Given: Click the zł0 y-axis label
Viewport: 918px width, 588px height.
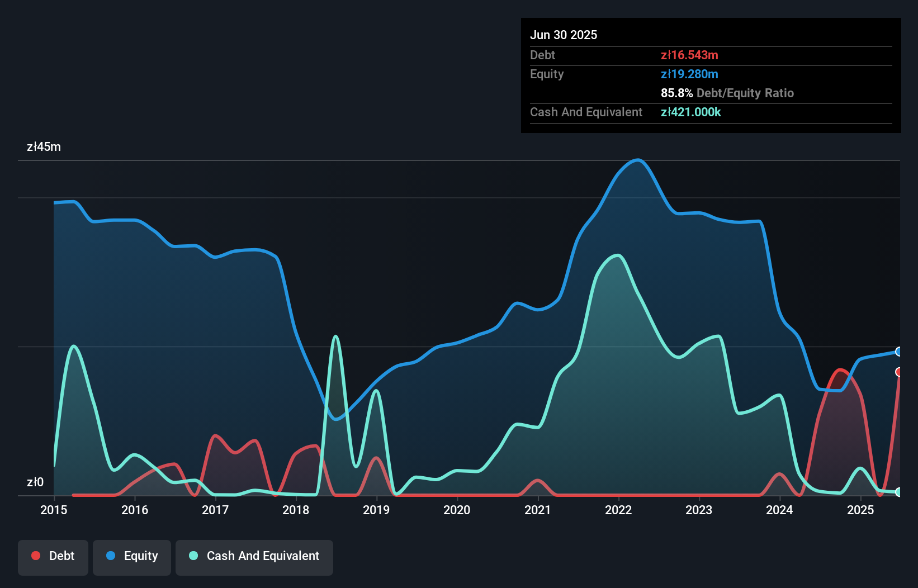Looking at the screenshot, I should 35,482.
